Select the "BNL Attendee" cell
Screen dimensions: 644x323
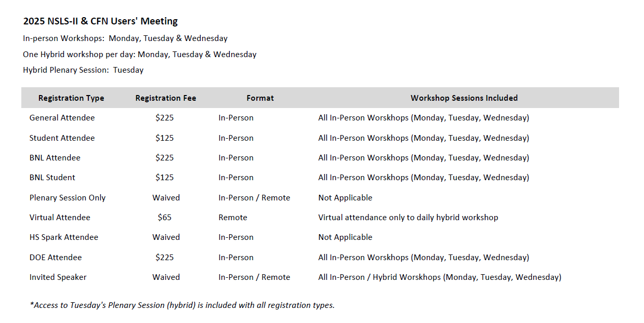(x=55, y=158)
